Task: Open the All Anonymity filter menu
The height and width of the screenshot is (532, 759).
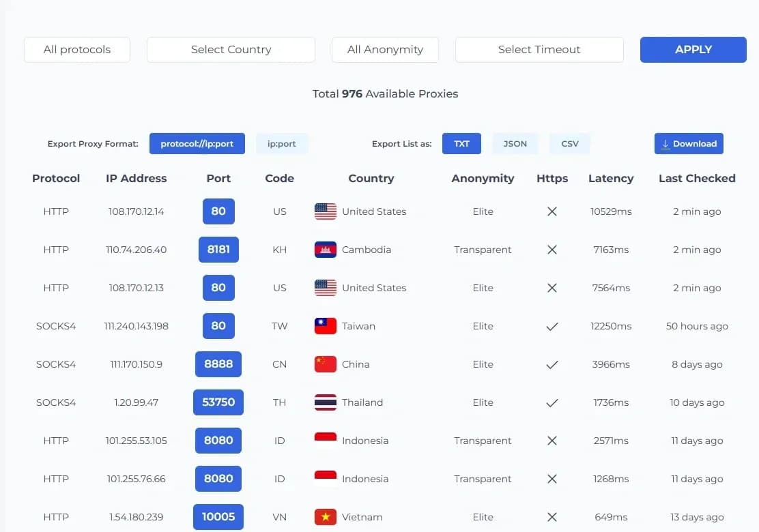Action: pyautogui.click(x=385, y=49)
